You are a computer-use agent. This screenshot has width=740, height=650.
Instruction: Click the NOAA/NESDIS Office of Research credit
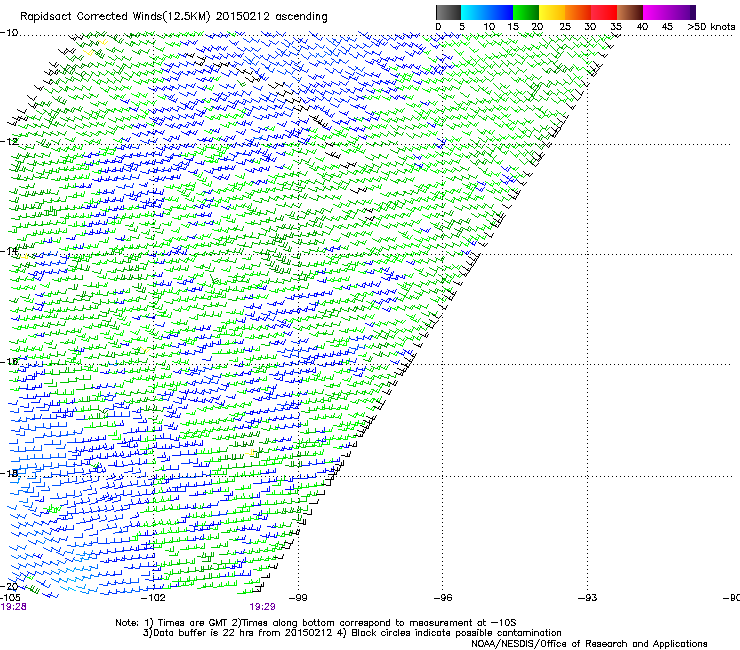coord(589,644)
